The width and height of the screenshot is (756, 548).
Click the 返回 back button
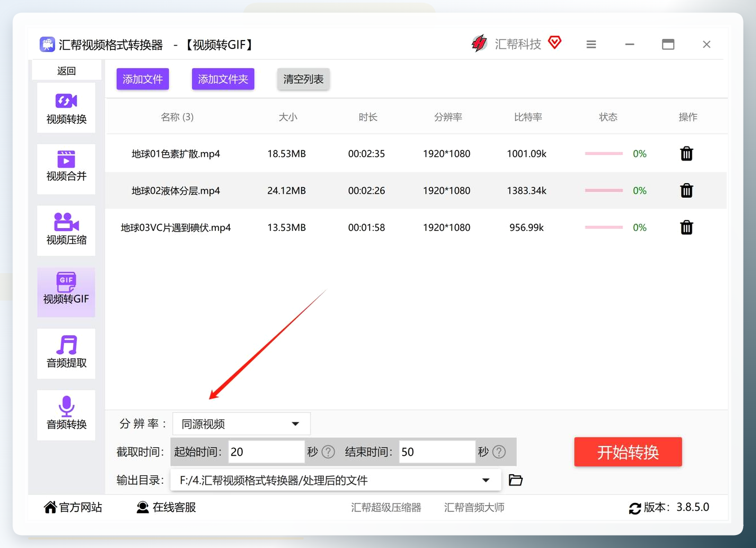tap(66, 70)
